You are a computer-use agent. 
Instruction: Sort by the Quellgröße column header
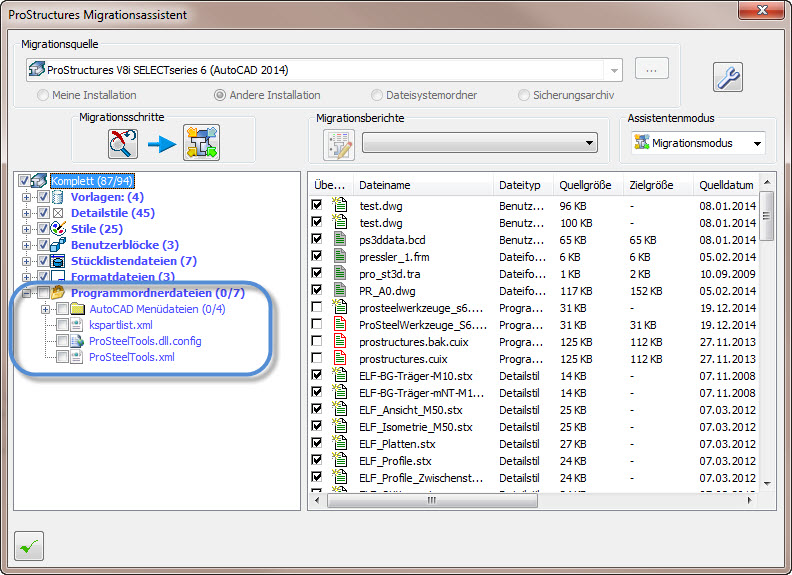tap(588, 185)
